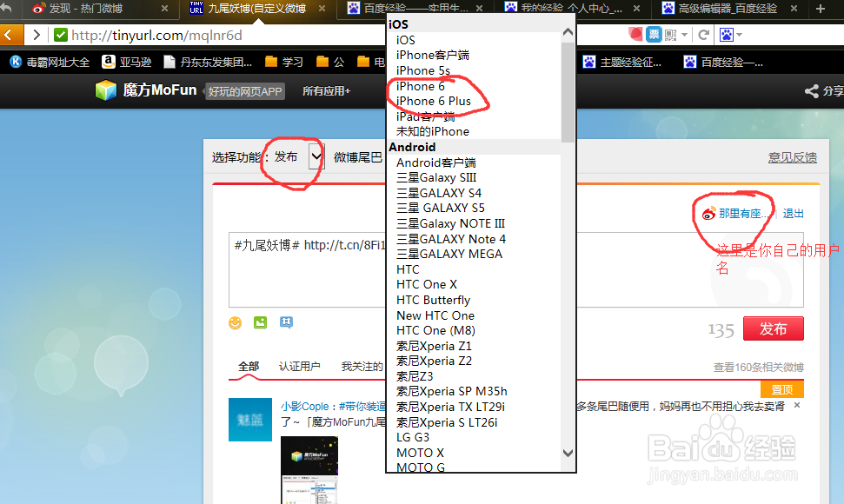Open the 主题经验征 bookmark
The image size is (844, 504).
click(622, 62)
